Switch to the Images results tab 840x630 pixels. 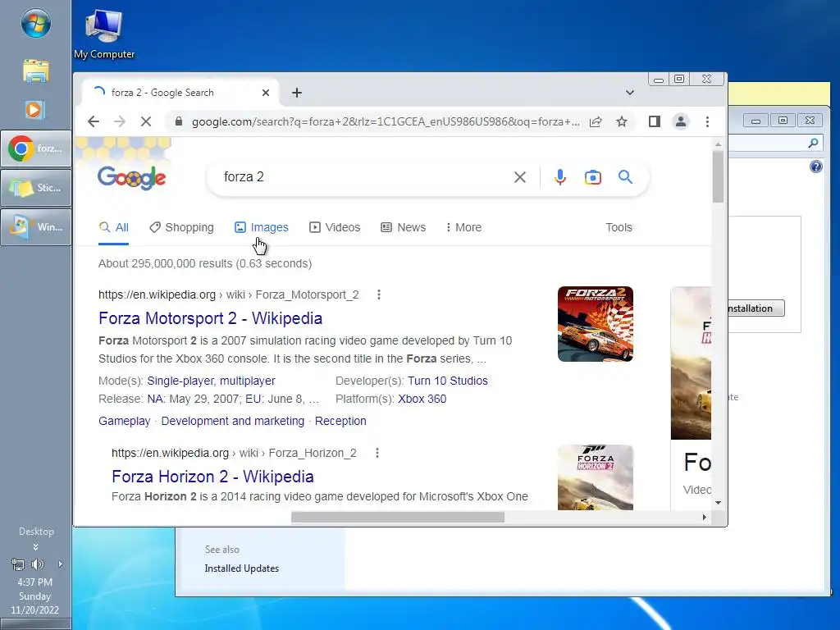[x=262, y=228]
